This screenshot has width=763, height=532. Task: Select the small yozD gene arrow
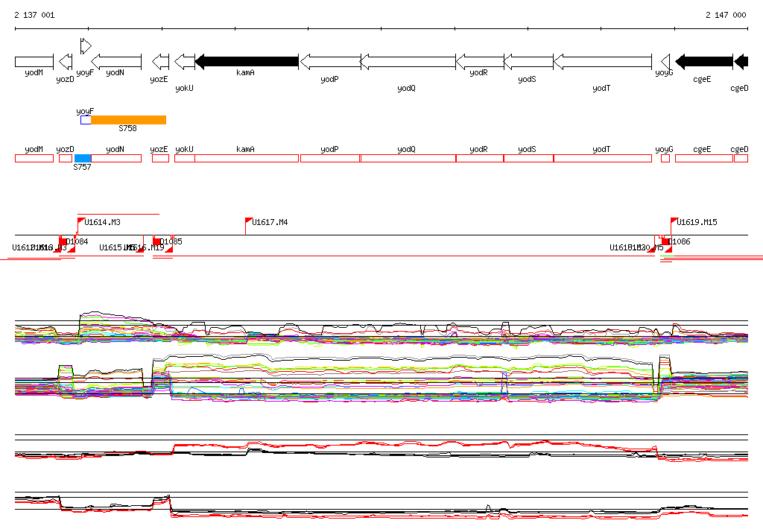(x=66, y=61)
